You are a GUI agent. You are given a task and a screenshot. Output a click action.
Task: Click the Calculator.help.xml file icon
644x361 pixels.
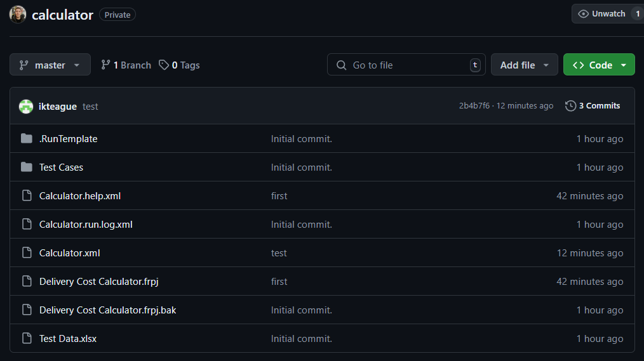[x=27, y=195]
